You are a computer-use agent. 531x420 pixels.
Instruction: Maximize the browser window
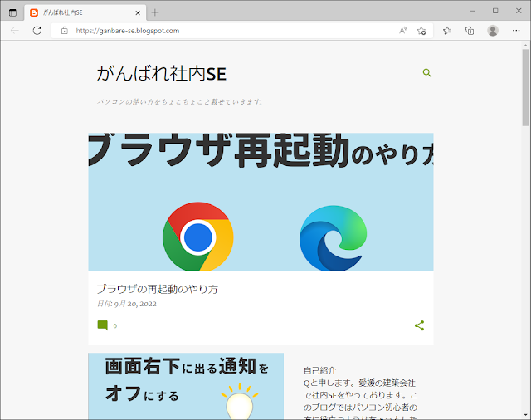[x=495, y=11]
